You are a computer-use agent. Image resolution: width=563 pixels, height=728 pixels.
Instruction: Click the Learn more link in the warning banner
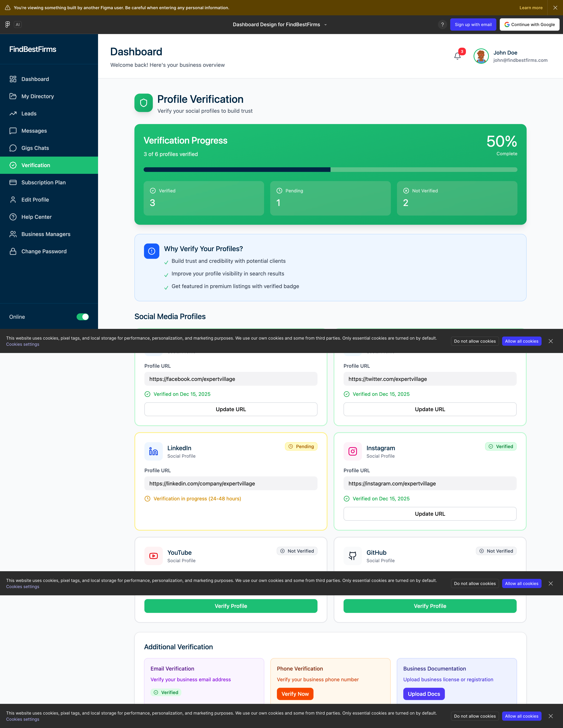pos(531,8)
